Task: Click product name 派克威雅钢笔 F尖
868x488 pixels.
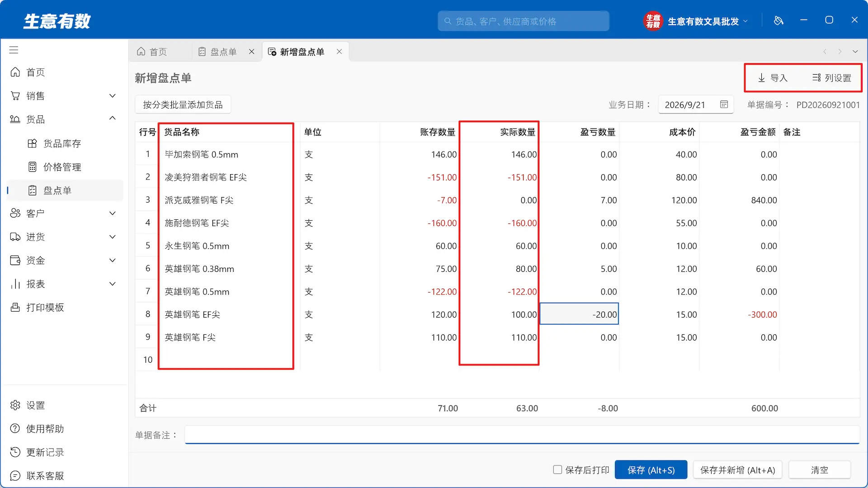Action: pyautogui.click(x=199, y=200)
